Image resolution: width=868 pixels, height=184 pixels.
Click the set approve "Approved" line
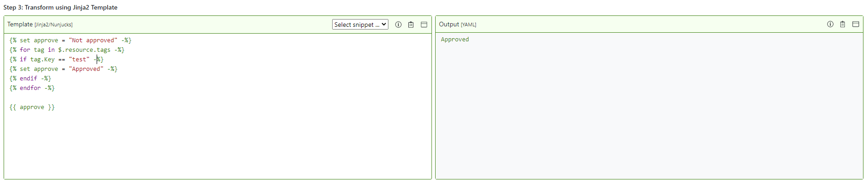coord(63,69)
